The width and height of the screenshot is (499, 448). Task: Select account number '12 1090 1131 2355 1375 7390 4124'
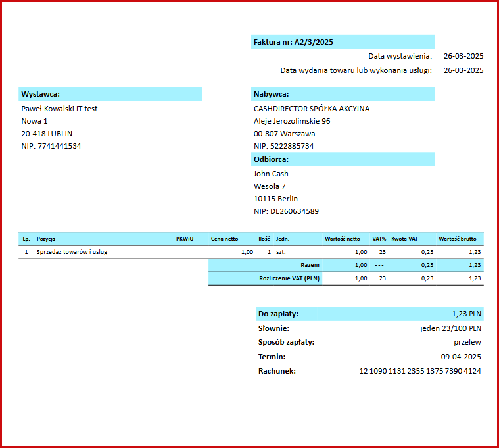point(420,371)
